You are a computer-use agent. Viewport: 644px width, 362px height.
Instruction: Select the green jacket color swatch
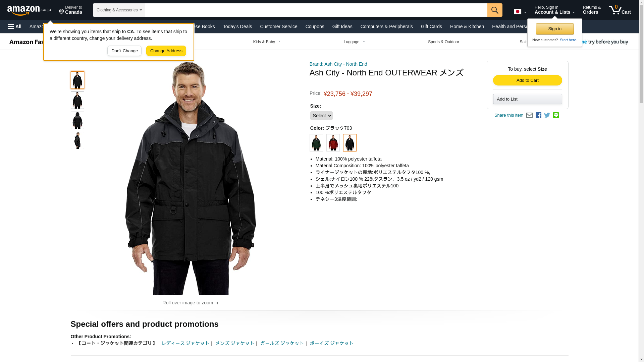pos(316,143)
